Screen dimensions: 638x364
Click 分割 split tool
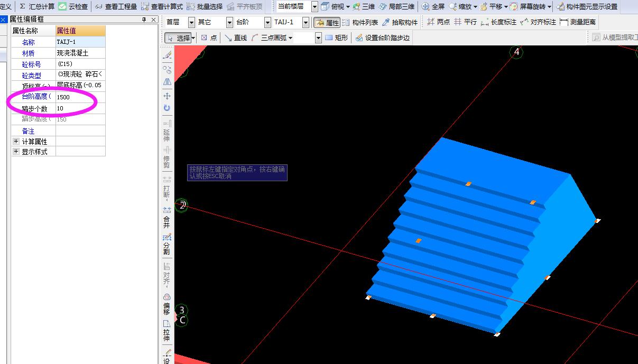point(167,245)
